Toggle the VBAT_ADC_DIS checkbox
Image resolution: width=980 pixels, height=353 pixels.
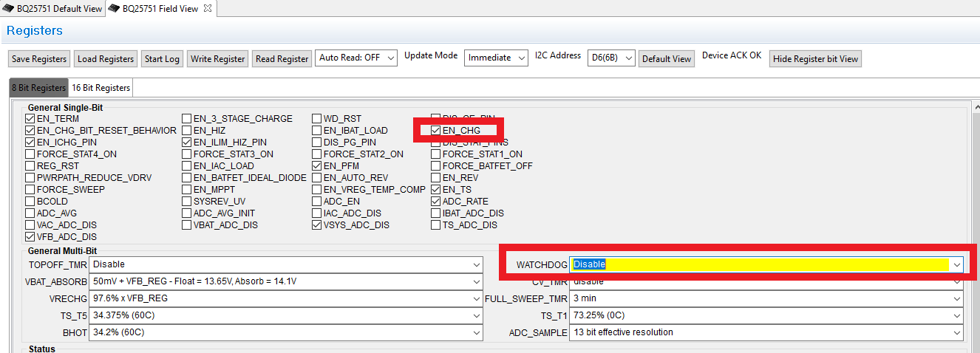click(x=187, y=225)
